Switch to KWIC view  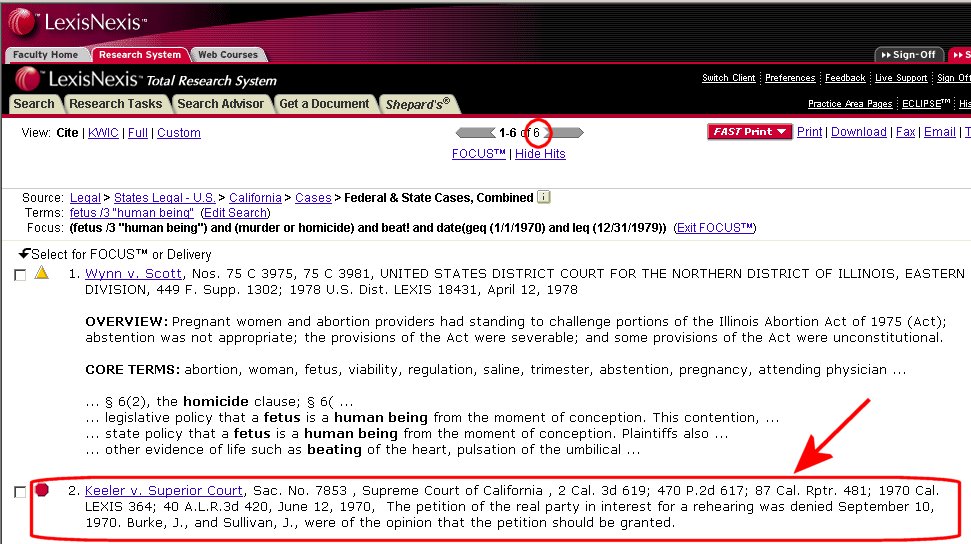tap(103, 133)
